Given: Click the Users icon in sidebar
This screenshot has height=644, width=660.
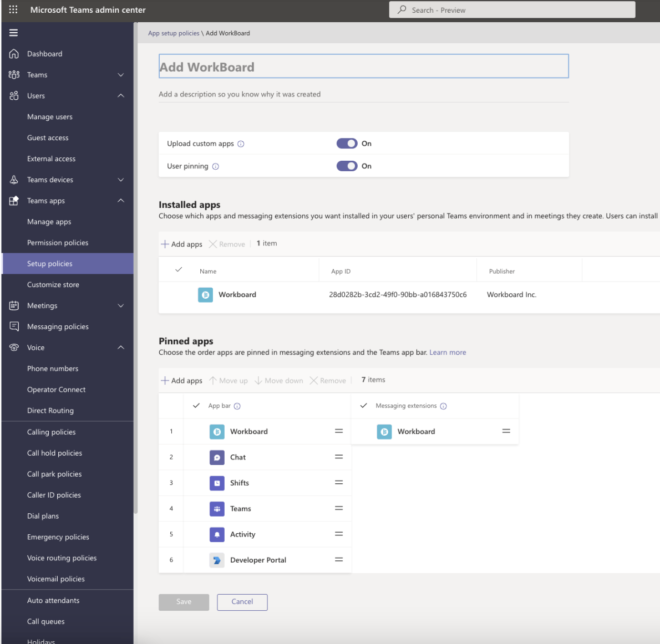Looking at the screenshot, I should coord(14,96).
